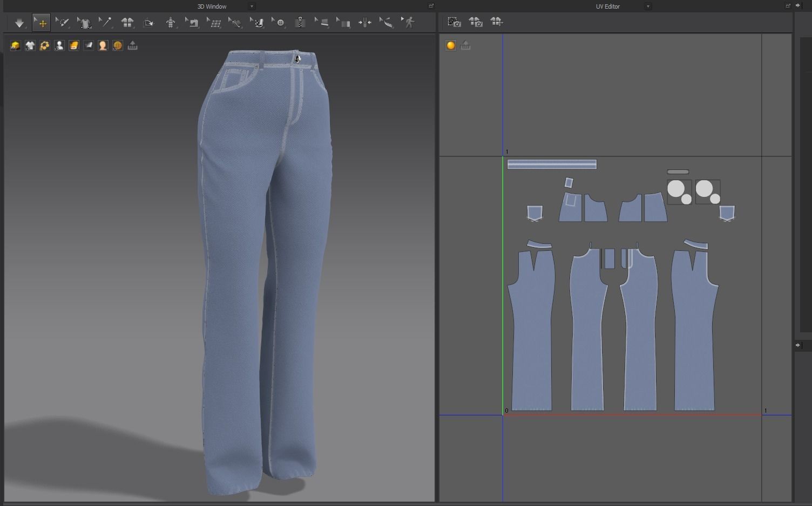Click the arrange UV patterns icon
The image size is (812, 506).
tap(497, 22)
